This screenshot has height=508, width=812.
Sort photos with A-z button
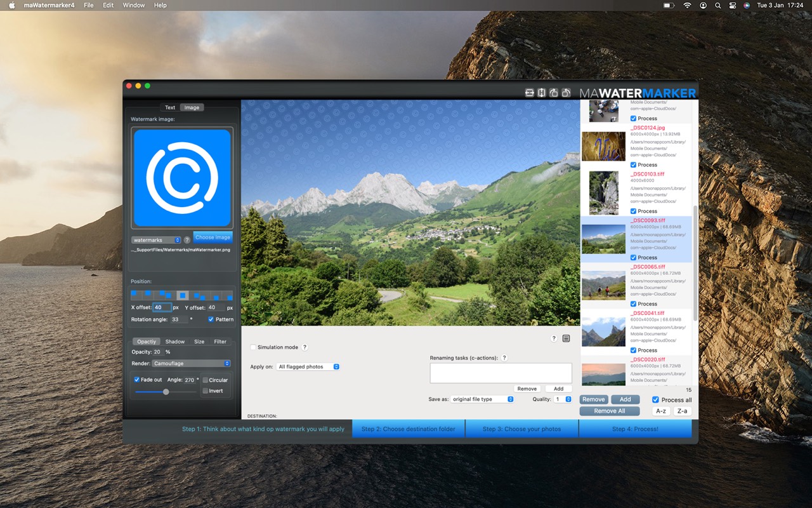tap(661, 411)
